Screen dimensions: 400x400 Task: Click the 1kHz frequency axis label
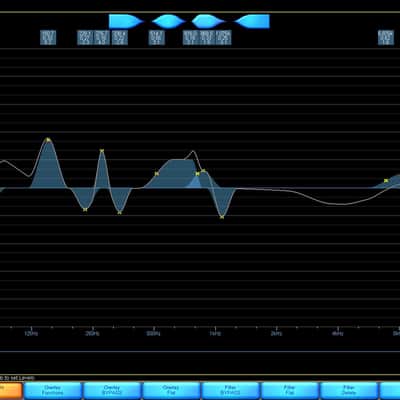(215, 333)
